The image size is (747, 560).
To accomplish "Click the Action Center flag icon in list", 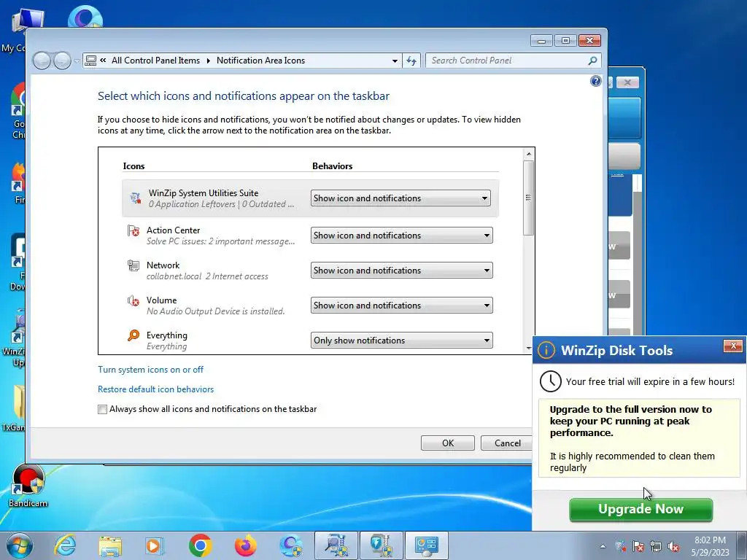I will [133, 231].
